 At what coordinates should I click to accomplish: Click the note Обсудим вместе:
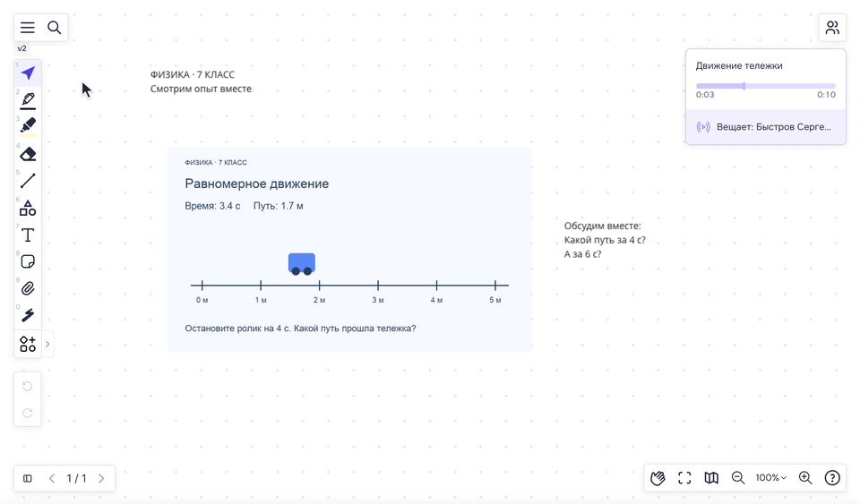pyautogui.click(x=602, y=226)
